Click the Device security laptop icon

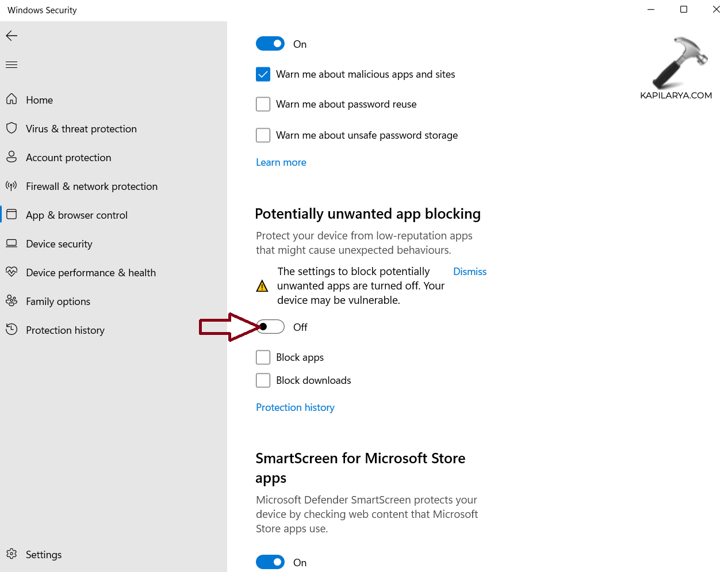(12, 243)
